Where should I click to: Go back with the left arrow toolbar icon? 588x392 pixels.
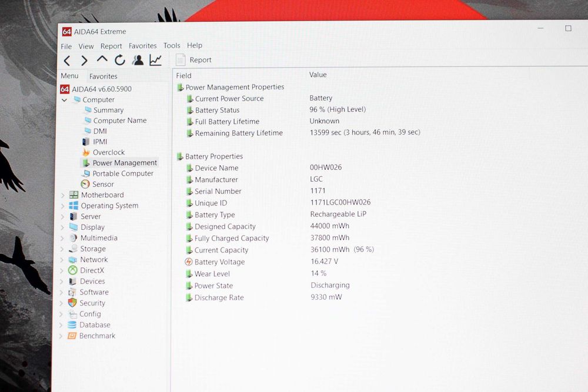67,61
